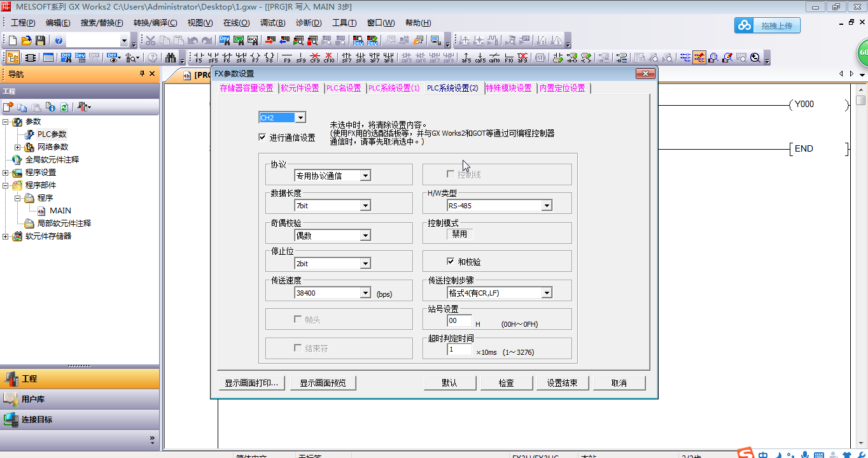Click the Save project floppy disk icon
Viewport: 868px width, 458px height.
[x=40, y=41]
